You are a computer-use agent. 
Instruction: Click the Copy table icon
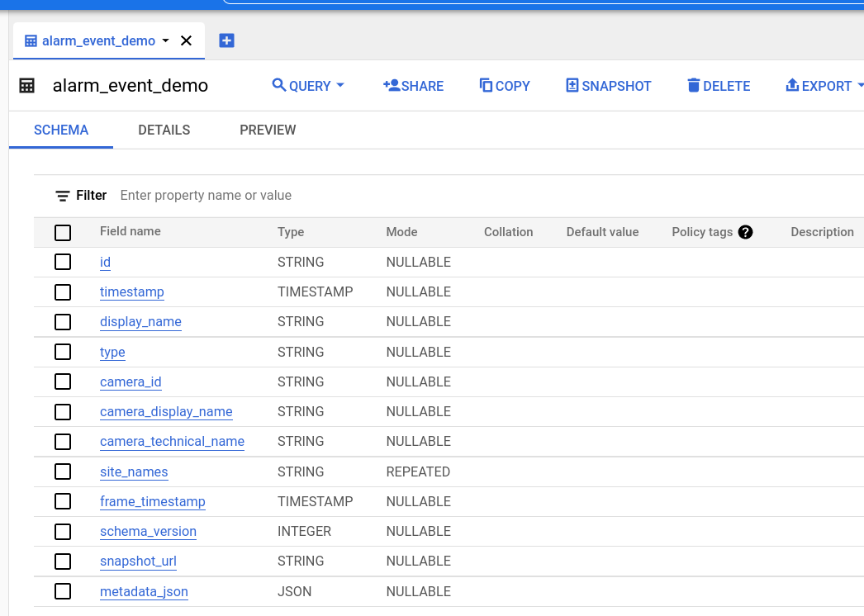tap(486, 85)
